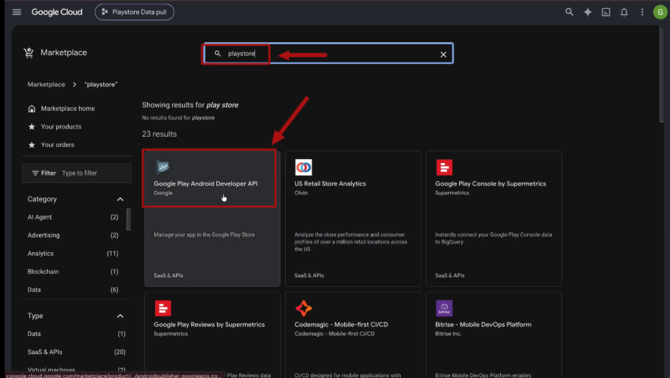Image resolution: width=670 pixels, height=378 pixels.
Task: Click the star icon beside Your orders
Action: pyautogui.click(x=32, y=145)
